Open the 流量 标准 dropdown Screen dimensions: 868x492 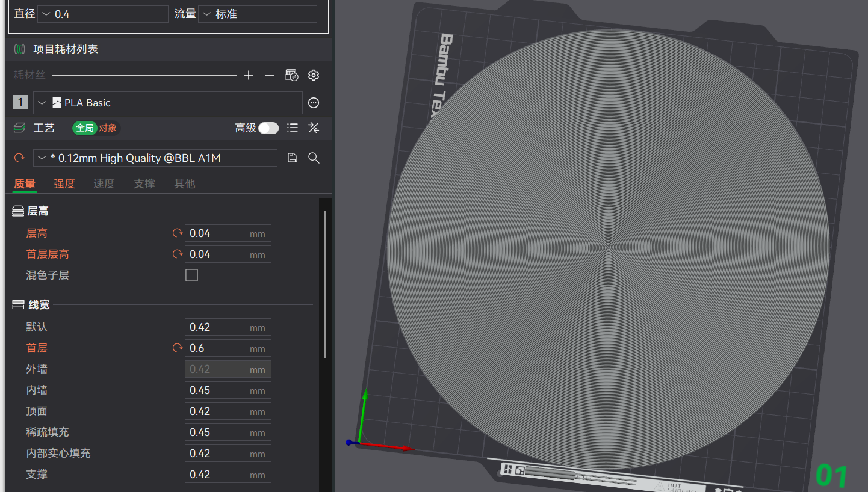click(258, 14)
